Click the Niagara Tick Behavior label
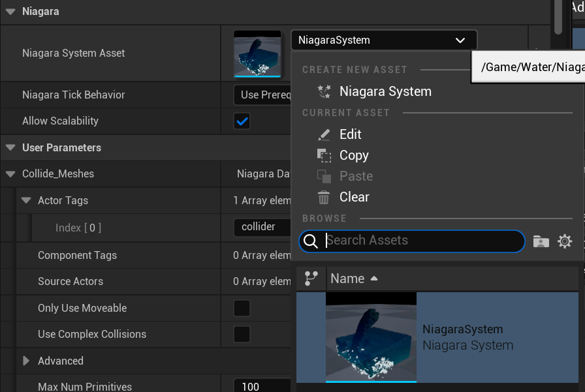Screen dimensions: 585x392 tap(74, 95)
